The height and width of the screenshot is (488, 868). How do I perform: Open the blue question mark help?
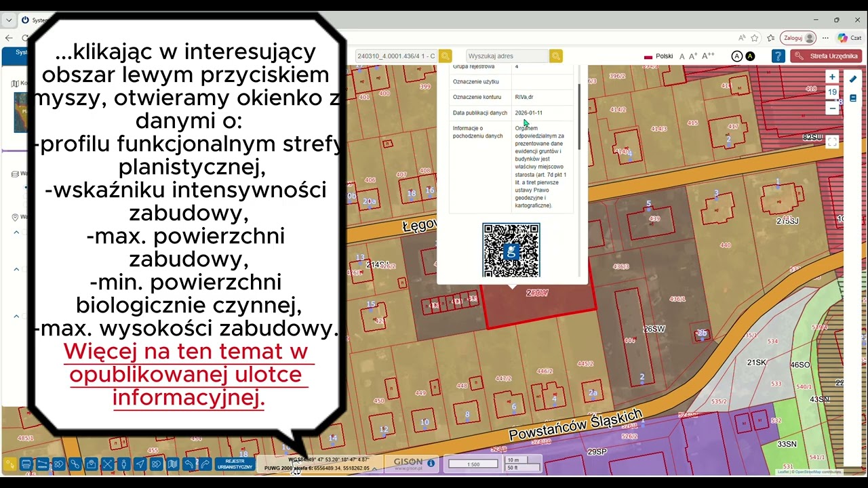point(778,56)
